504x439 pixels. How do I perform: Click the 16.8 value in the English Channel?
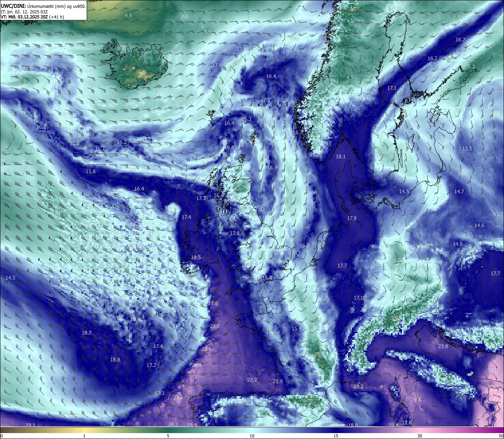267,278
